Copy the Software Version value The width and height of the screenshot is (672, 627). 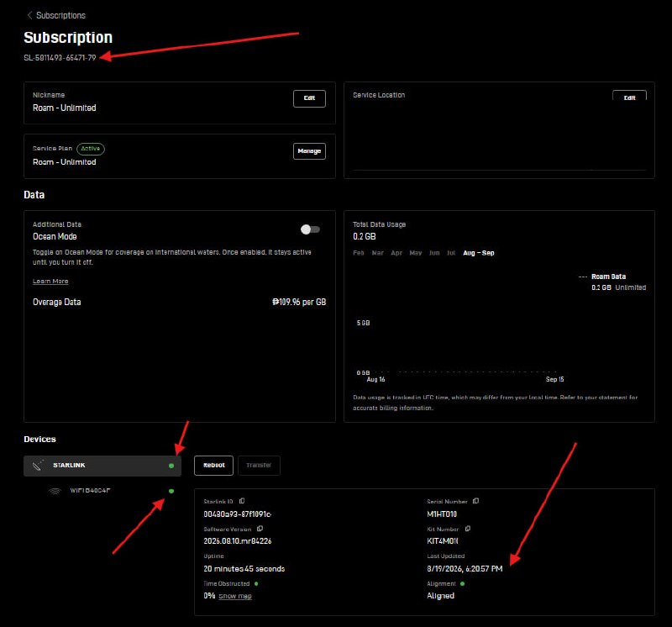[x=260, y=529]
